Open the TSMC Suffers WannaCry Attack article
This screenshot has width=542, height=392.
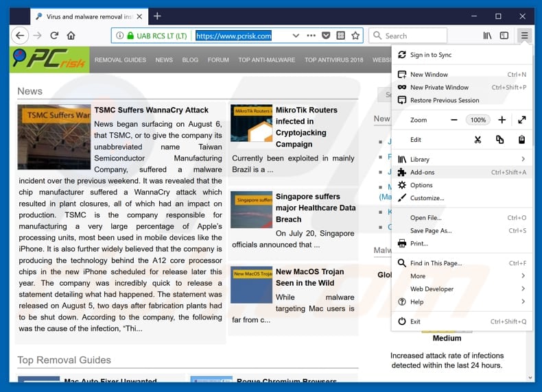(151, 110)
